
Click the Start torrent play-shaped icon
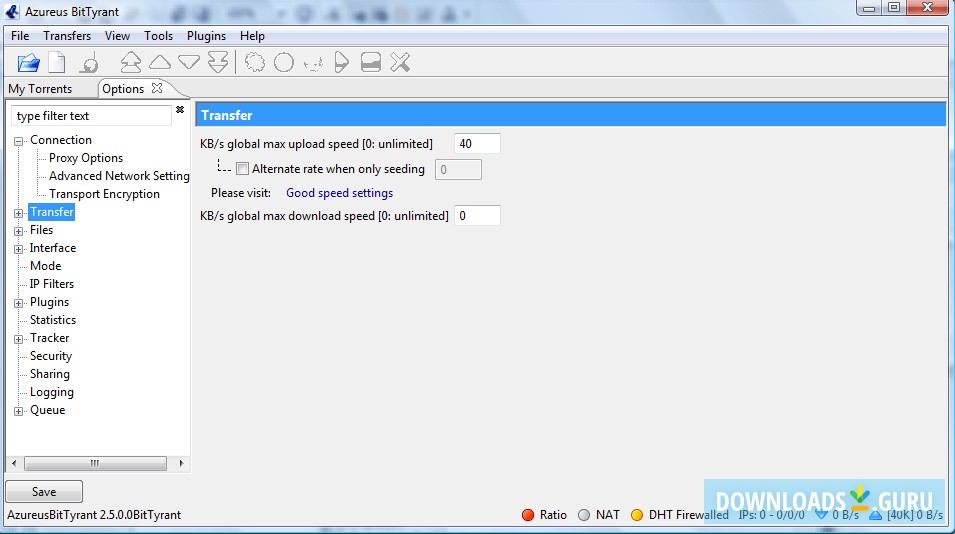[342, 62]
